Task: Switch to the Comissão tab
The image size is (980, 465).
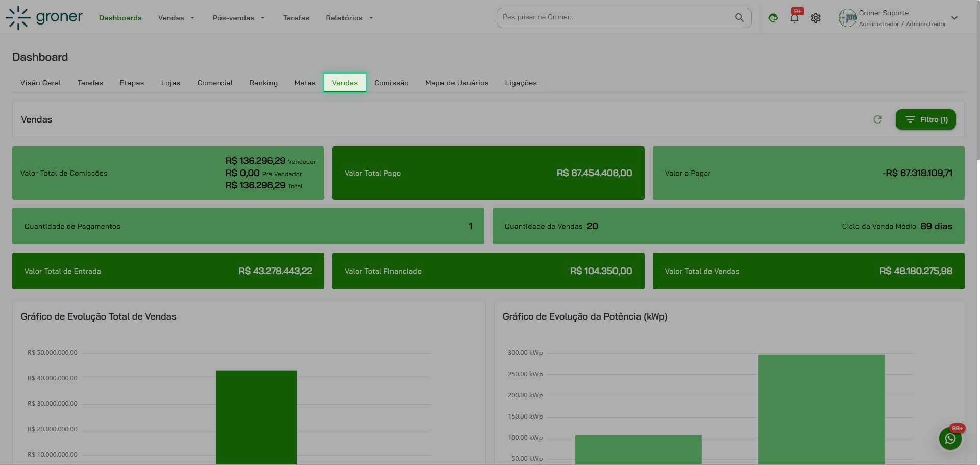Action: [391, 83]
